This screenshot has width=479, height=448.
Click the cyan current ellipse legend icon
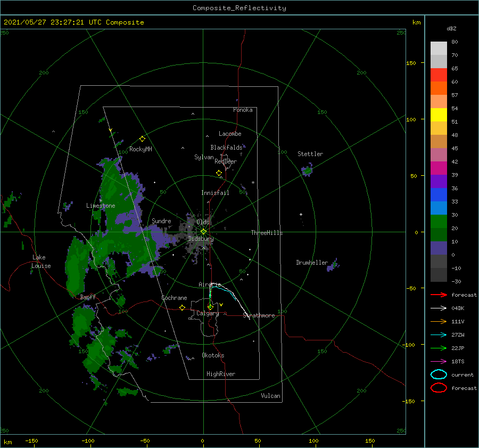[439, 374]
